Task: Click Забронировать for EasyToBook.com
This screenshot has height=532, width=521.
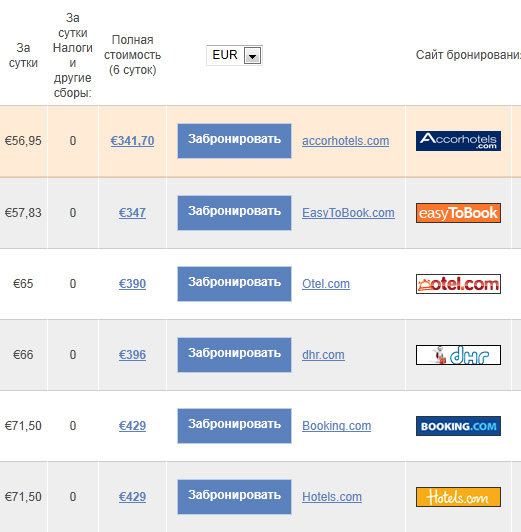Action: 234,213
